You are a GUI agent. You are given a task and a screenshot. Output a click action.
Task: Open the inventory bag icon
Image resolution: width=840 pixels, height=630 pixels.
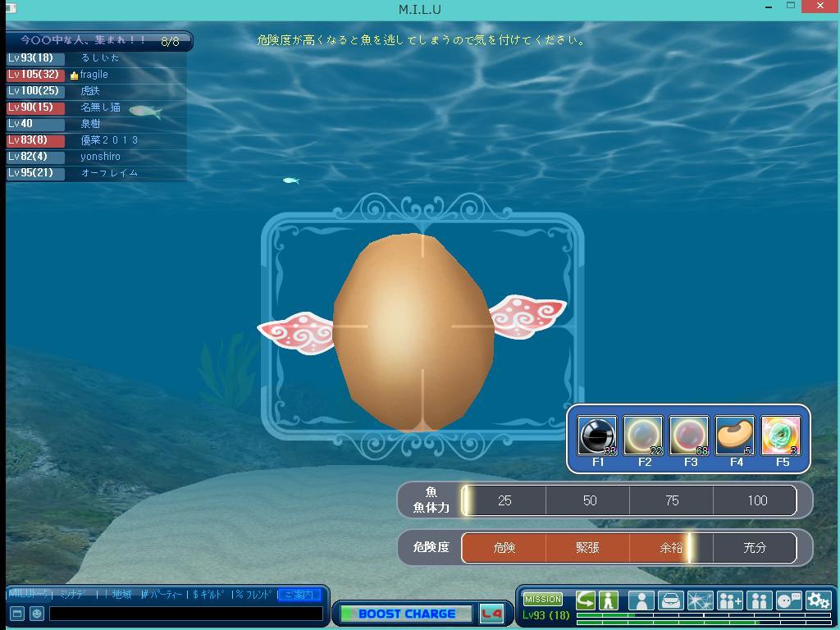pos(671,601)
